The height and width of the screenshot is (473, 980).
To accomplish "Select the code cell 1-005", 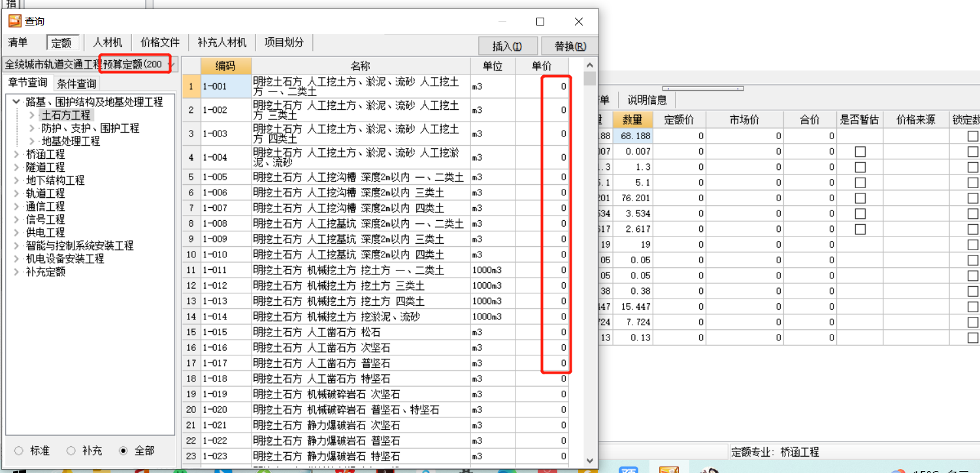I will 225,177.
